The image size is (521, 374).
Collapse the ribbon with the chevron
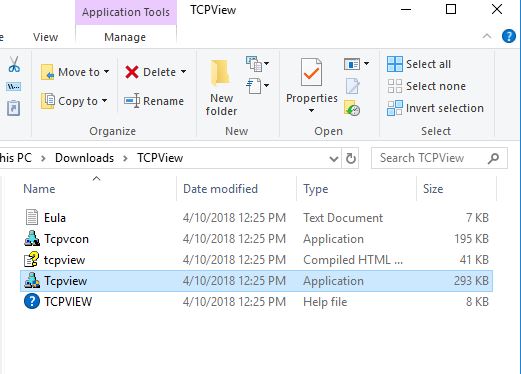[x=487, y=36]
